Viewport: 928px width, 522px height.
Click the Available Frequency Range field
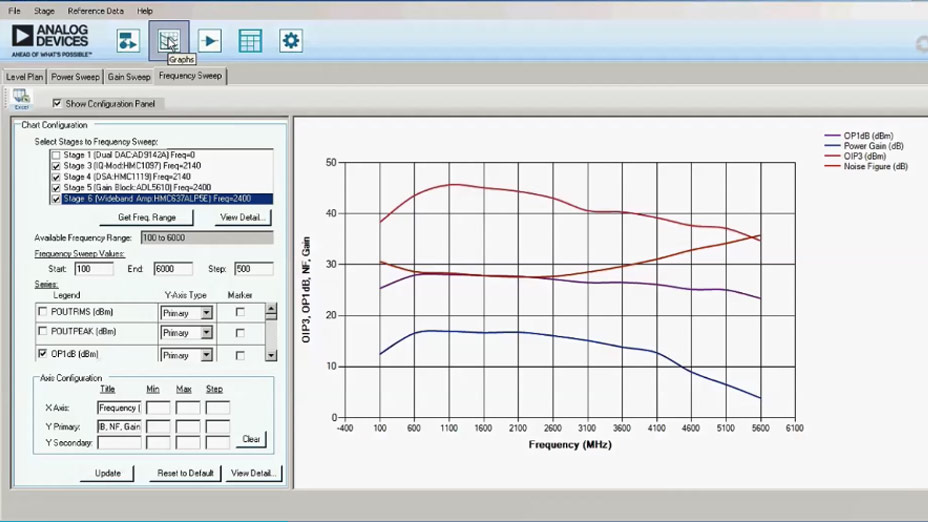click(207, 238)
